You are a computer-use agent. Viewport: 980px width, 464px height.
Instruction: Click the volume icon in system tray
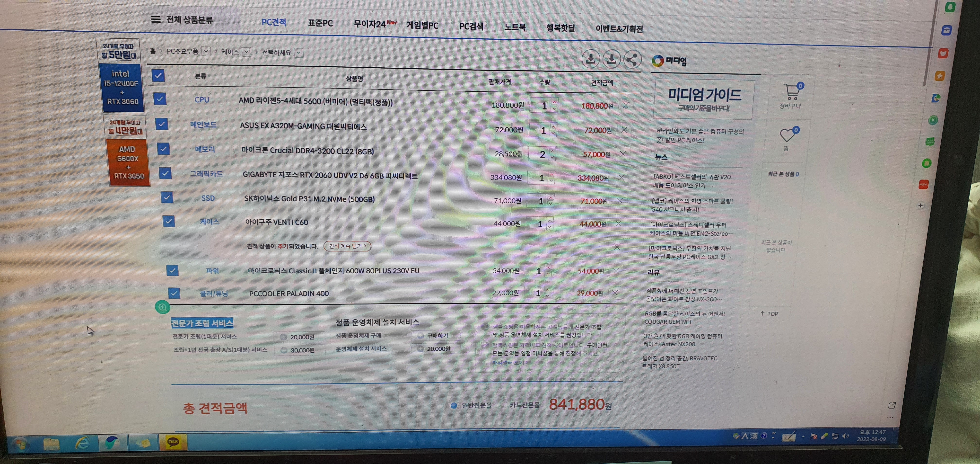(x=845, y=436)
